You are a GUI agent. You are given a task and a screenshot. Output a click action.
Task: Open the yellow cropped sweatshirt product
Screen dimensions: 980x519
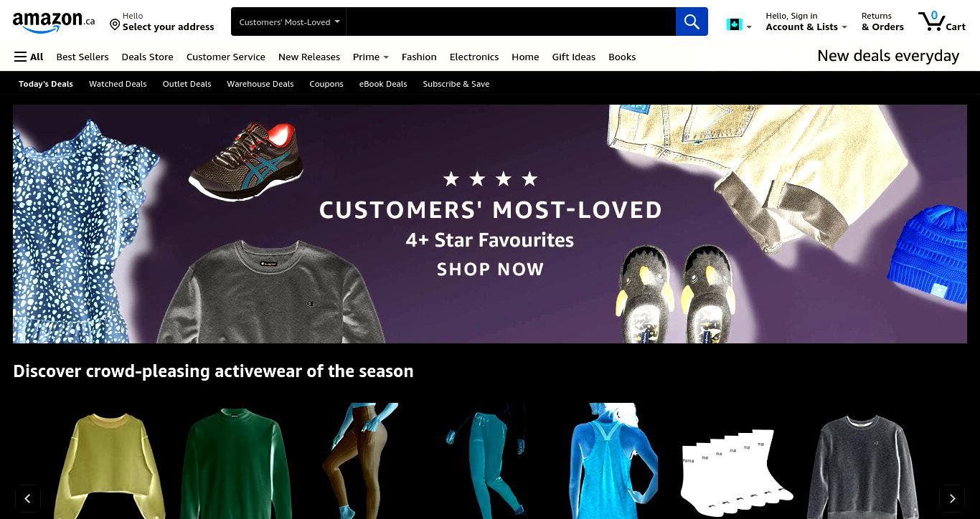click(x=109, y=465)
